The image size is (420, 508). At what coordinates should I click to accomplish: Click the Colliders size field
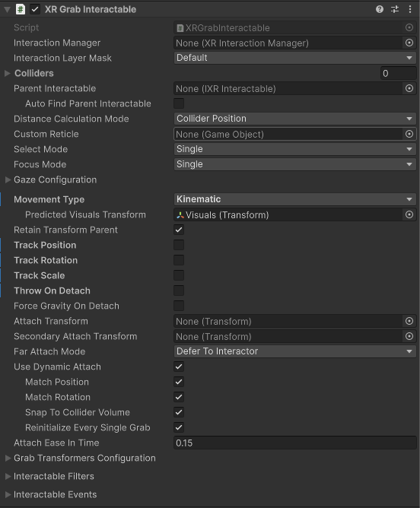[x=398, y=73]
